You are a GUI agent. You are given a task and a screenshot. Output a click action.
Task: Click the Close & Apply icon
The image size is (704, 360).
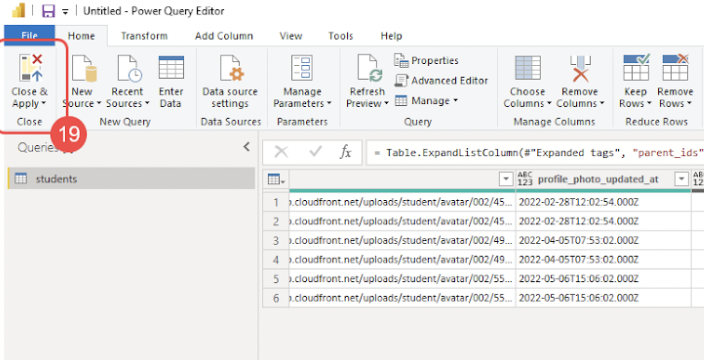coord(31,69)
